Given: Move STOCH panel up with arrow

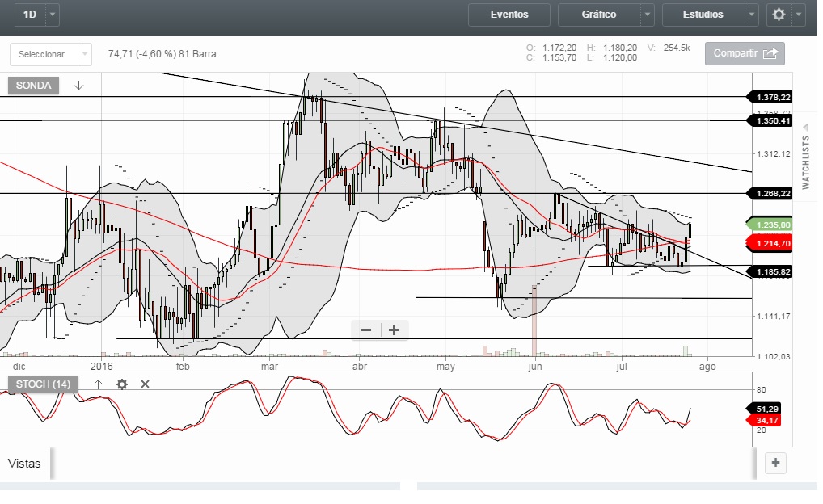Looking at the screenshot, I should point(98,384).
